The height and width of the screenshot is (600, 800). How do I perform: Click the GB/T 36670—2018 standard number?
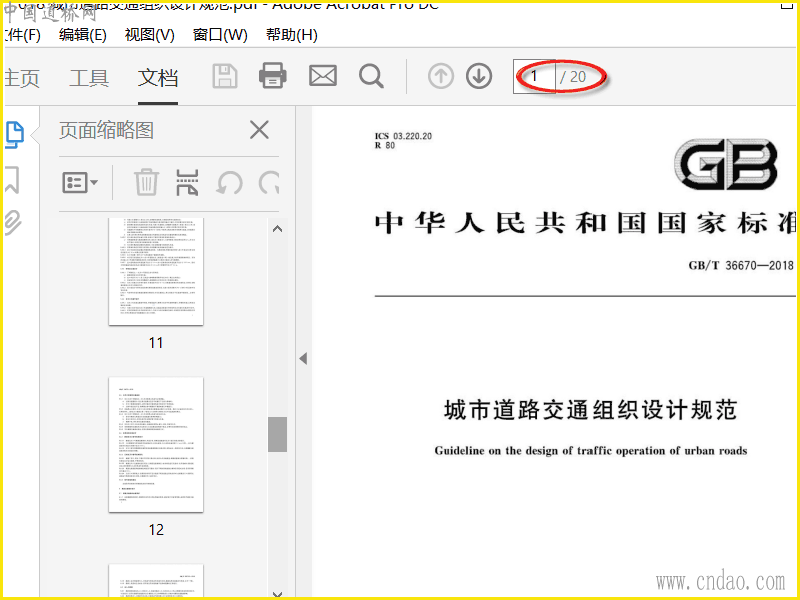(741, 265)
